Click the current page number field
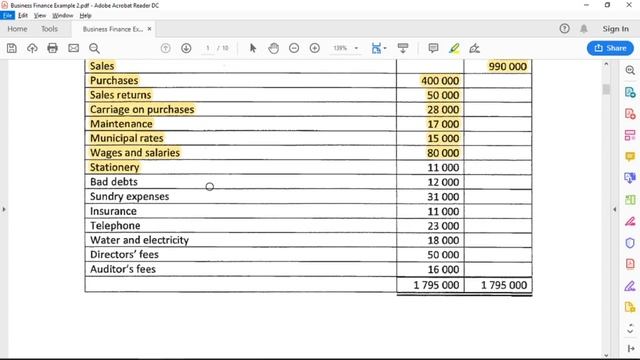This screenshot has width=640, height=360. click(208, 48)
